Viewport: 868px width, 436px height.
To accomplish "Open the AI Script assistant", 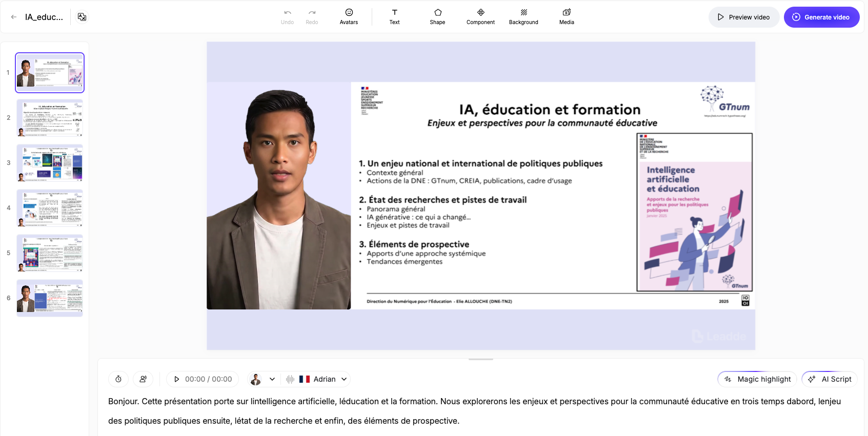I will click(x=830, y=379).
